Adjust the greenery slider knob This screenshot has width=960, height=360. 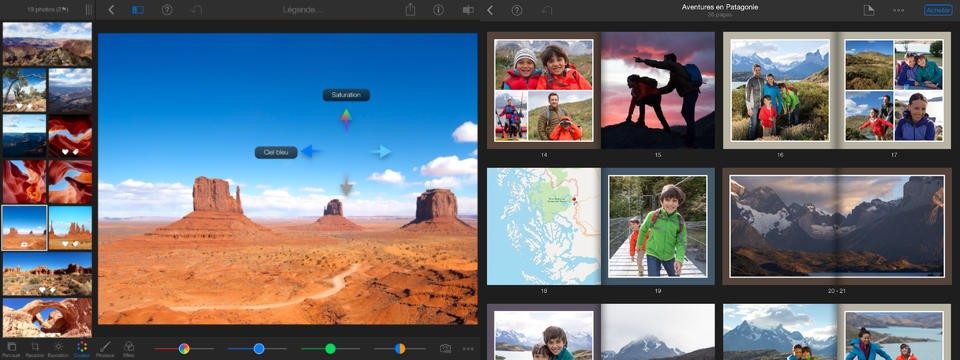pyautogui.click(x=331, y=348)
